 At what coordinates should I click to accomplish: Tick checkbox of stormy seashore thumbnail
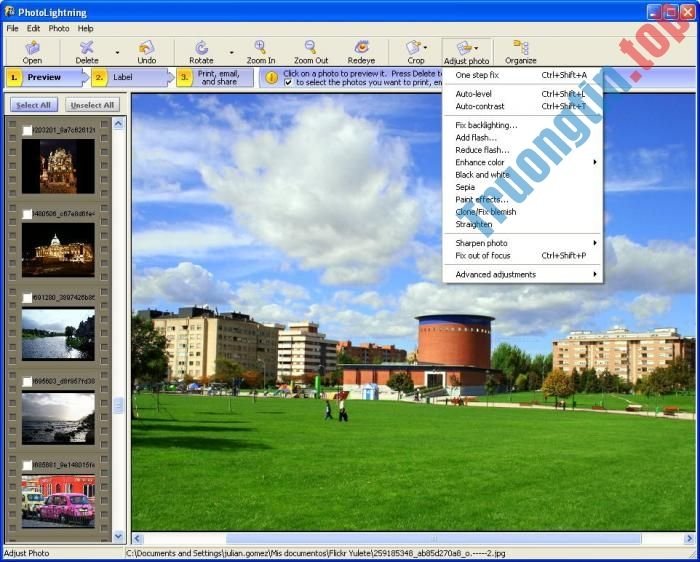point(27,382)
